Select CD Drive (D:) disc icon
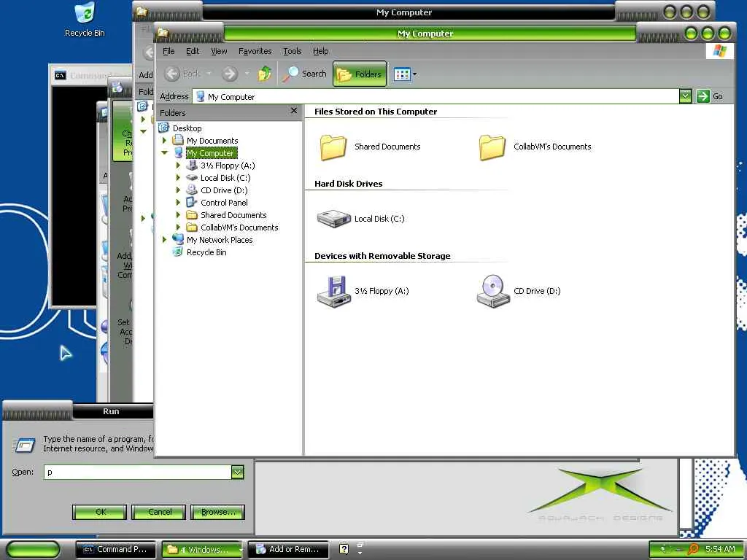747x560 pixels. tap(493, 291)
